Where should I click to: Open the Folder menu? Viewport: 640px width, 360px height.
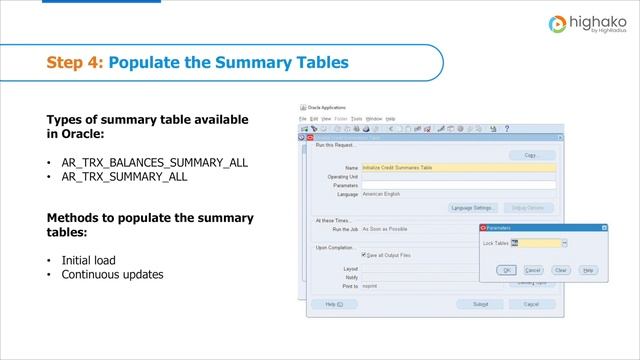(341, 119)
